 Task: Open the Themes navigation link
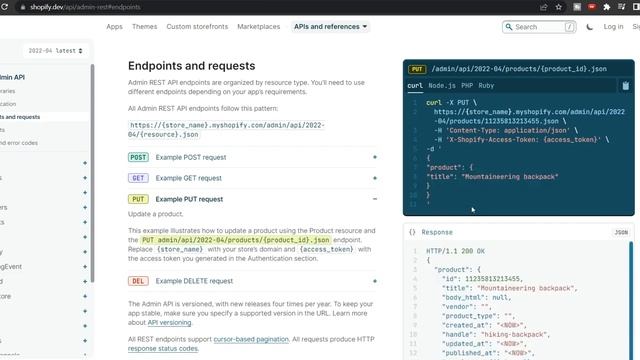click(144, 27)
